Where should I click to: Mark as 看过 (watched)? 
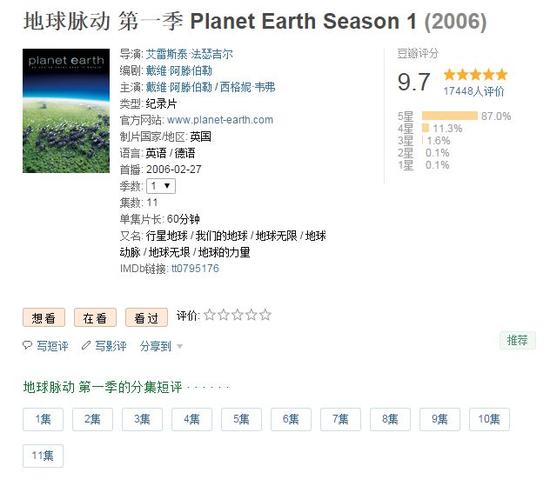coord(146,318)
